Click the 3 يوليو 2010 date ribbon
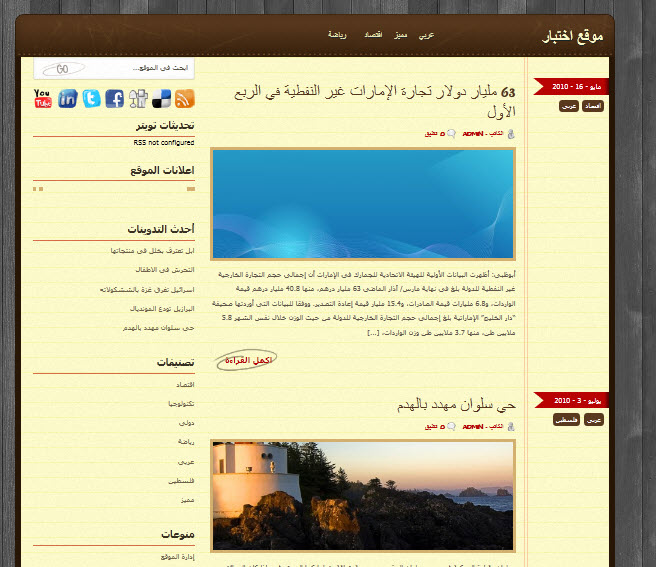 pos(571,400)
